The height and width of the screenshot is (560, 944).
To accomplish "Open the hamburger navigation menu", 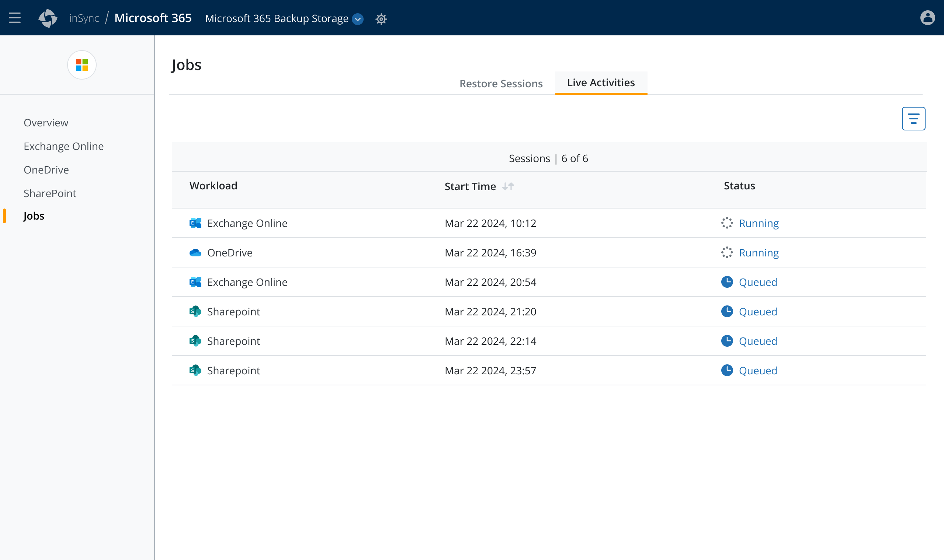I will [15, 18].
